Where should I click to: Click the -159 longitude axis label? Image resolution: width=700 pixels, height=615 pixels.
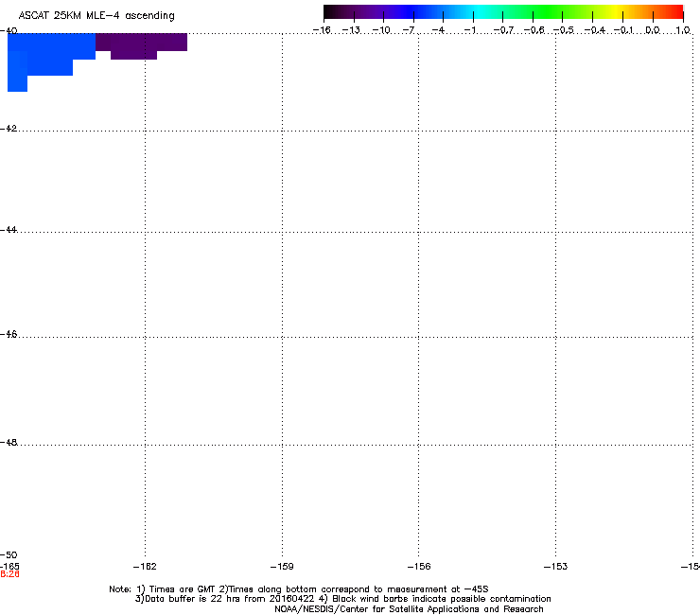coord(282,567)
